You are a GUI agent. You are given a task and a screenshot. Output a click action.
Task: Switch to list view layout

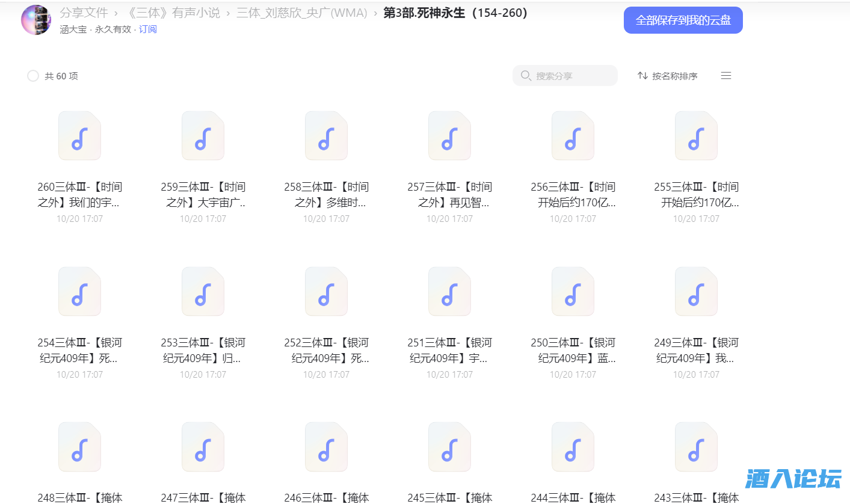(x=726, y=75)
